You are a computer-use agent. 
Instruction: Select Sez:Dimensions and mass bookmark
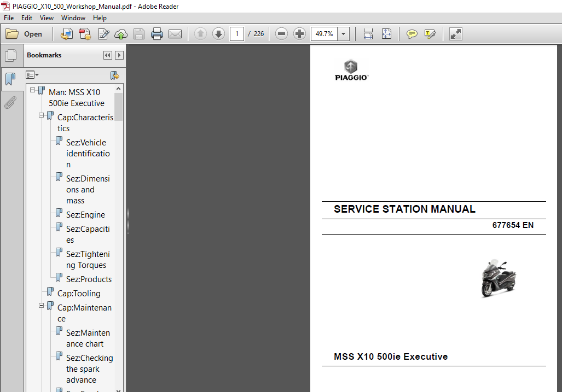88,190
